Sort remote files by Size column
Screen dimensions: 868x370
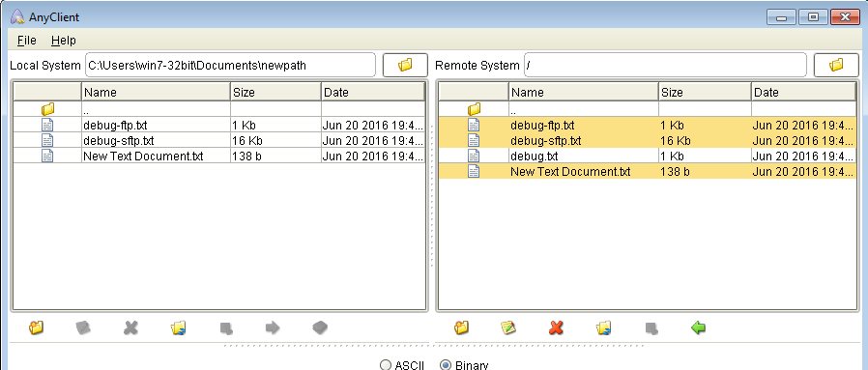pyautogui.click(x=705, y=93)
